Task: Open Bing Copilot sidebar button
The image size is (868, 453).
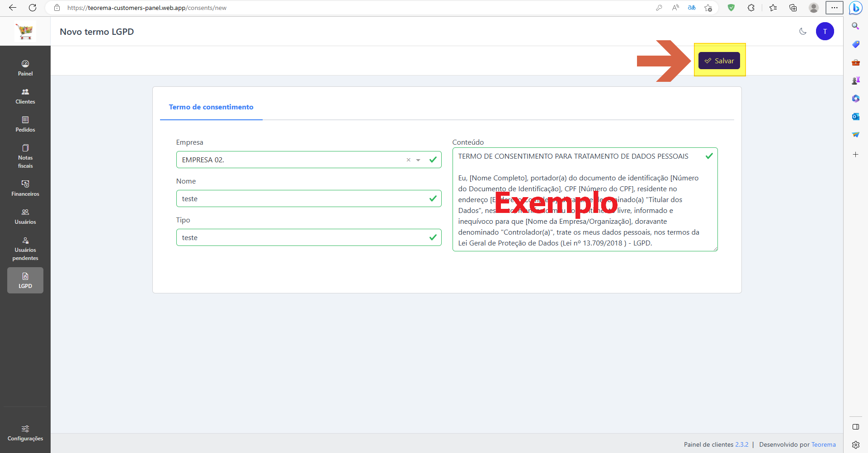Action: [856, 8]
